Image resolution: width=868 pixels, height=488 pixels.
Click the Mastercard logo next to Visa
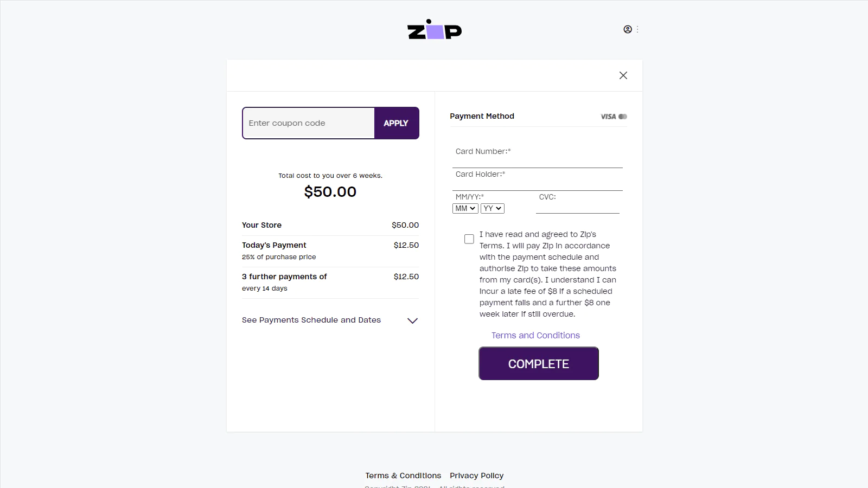[623, 117]
